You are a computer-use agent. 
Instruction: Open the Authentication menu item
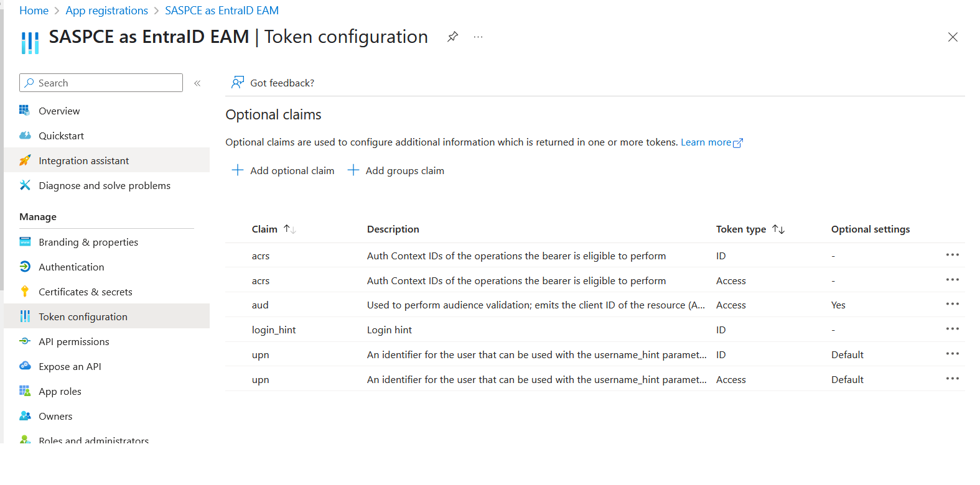coord(71,267)
